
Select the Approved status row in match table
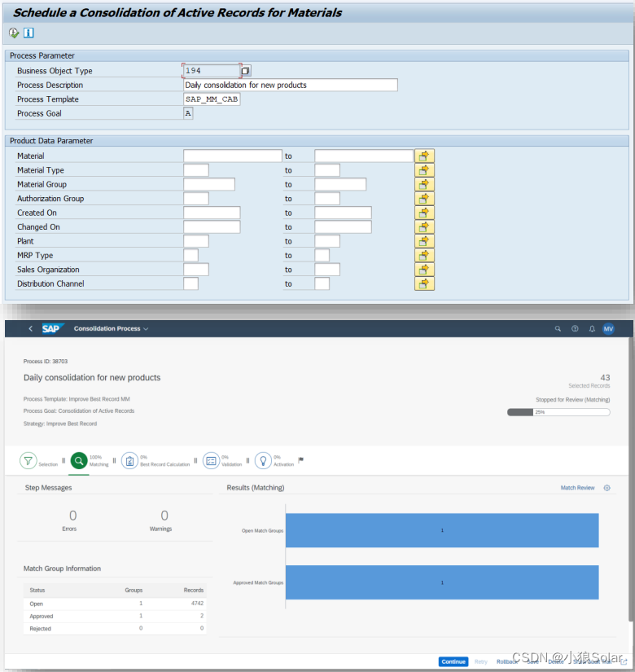115,616
